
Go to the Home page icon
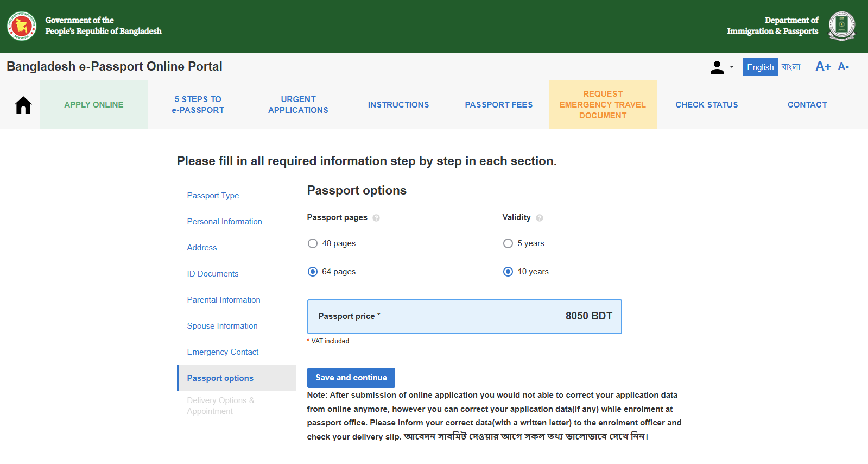pos(23,105)
